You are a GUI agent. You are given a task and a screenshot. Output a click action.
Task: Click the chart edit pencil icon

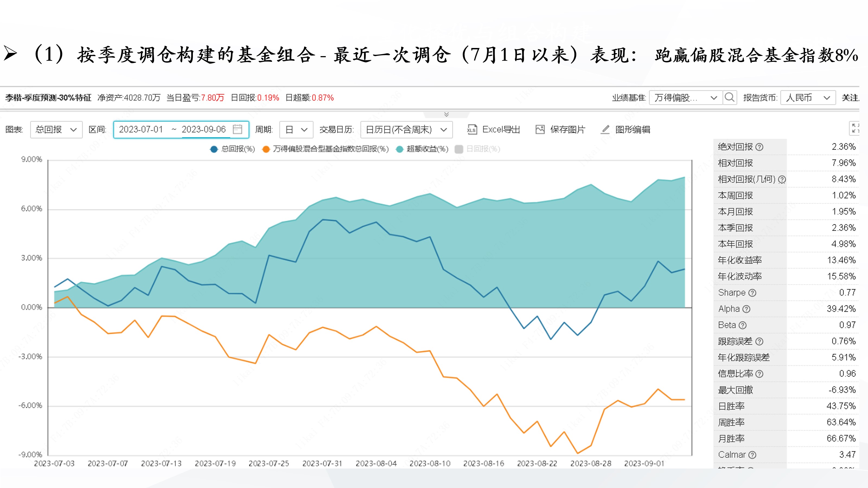605,130
